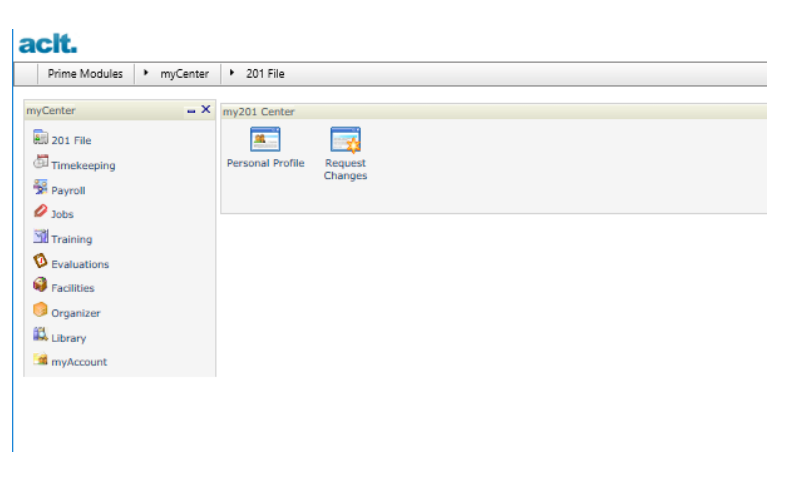Click the Payroll icon in myCenter panel
This screenshot has height=500, width=800.
pyautogui.click(x=40, y=187)
